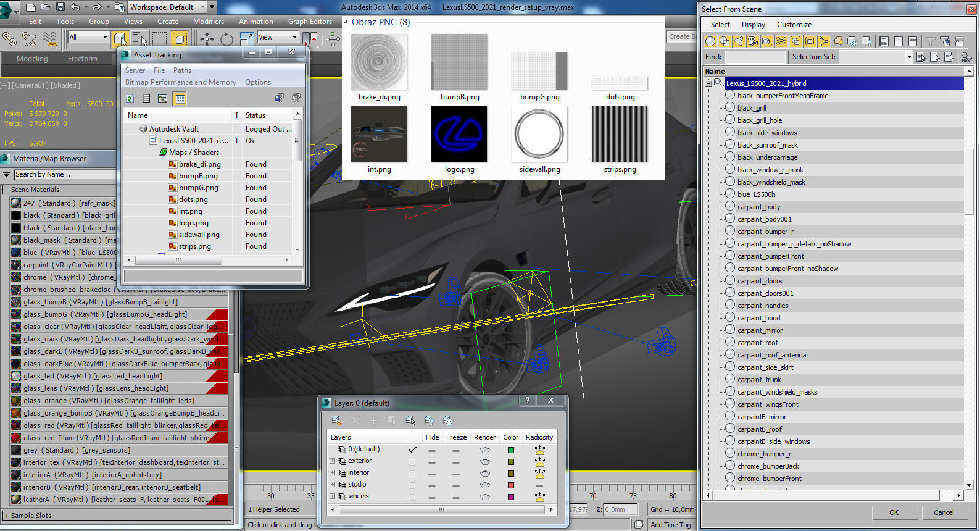Screen dimensions: 980x531
Task: Activate the Select and Scale tool
Action: click(246, 39)
